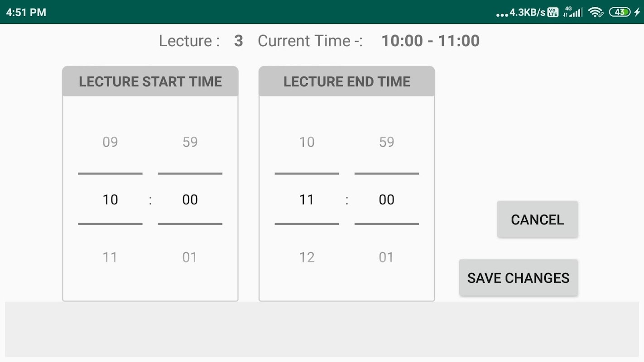The image size is (644, 362).
Task: Select hour 09 in start time picker
Action: tap(110, 142)
